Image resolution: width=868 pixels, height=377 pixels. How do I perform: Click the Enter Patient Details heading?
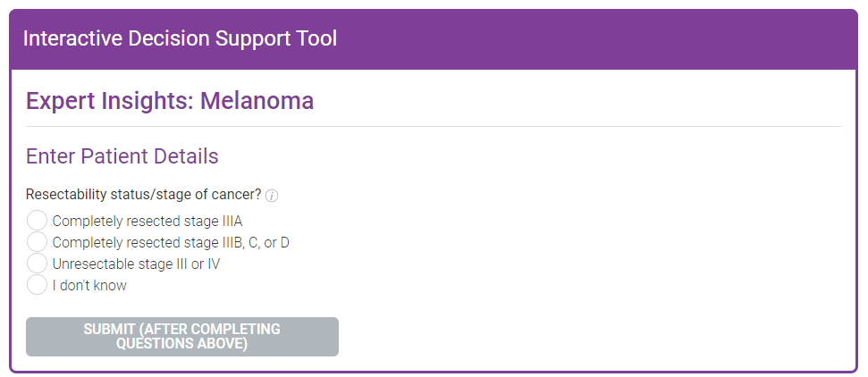[x=122, y=156]
